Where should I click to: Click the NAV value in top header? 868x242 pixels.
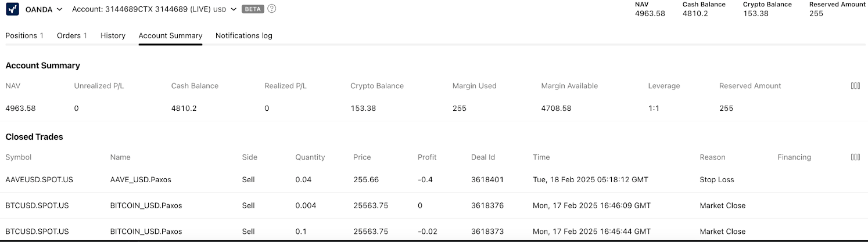tap(650, 14)
